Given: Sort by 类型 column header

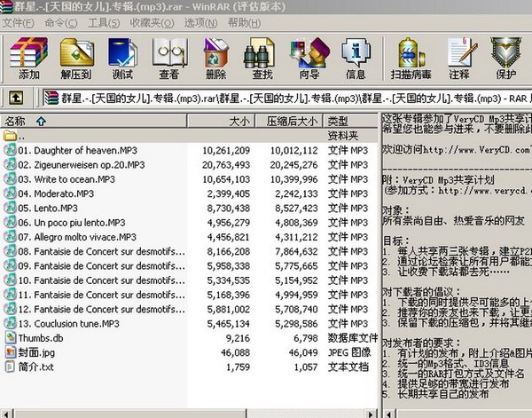Looking at the screenshot, I should click(350, 121).
